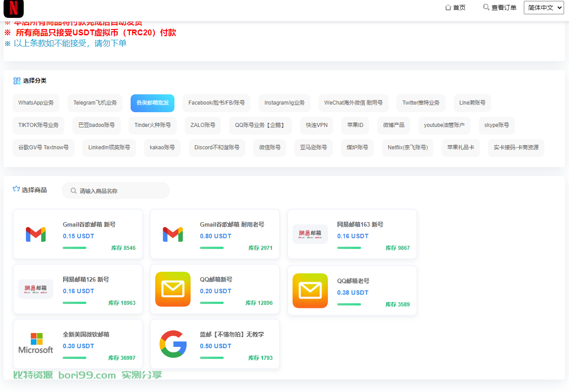Click the 0.38 USDT price text
The height and width of the screenshot is (392, 569).
[x=353, y=292]
